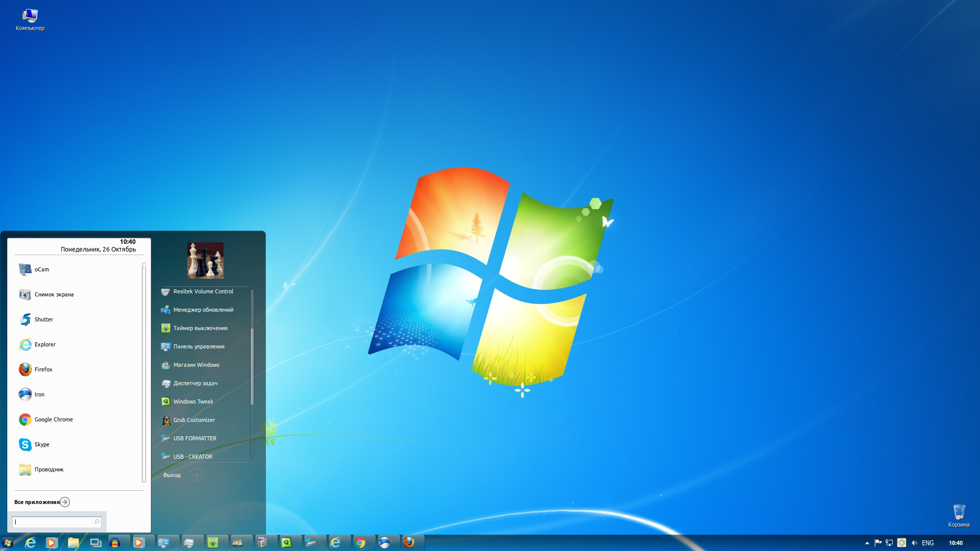Select the Компьютер desktop icon
980x551 pixels.
pyautogui.click(x=30, y=20)
